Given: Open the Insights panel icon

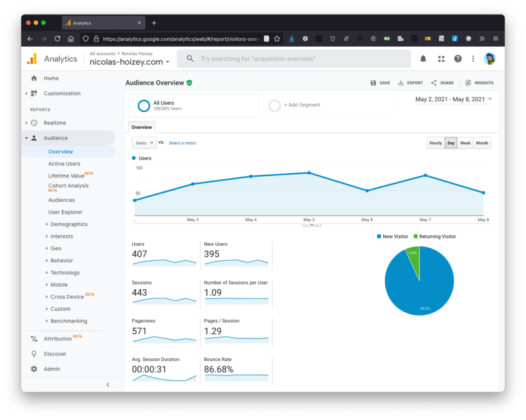Looking at the screenshot, I should [x=468, y=83].
